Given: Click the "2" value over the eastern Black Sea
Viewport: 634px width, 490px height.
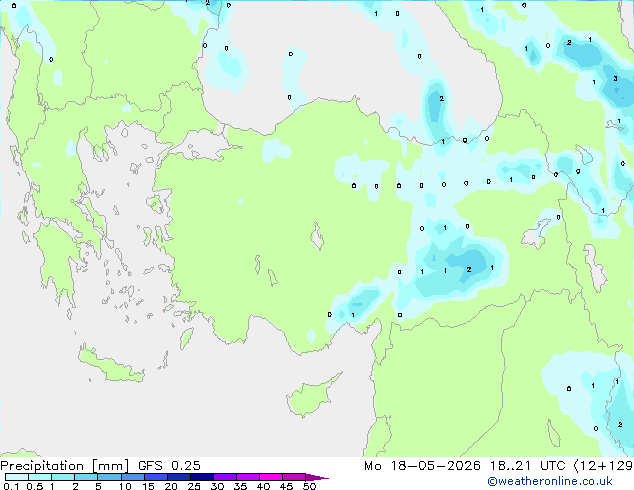Looking at the screenshot, I should coord(442,98).
